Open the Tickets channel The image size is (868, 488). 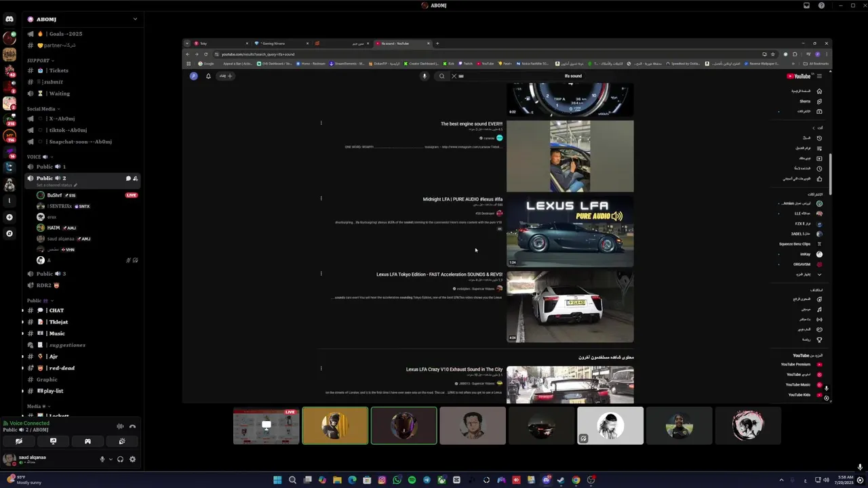[81, 70]
